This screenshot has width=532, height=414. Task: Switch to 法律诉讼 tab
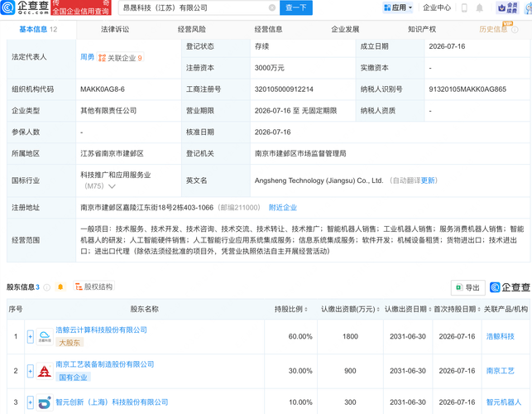115,29
